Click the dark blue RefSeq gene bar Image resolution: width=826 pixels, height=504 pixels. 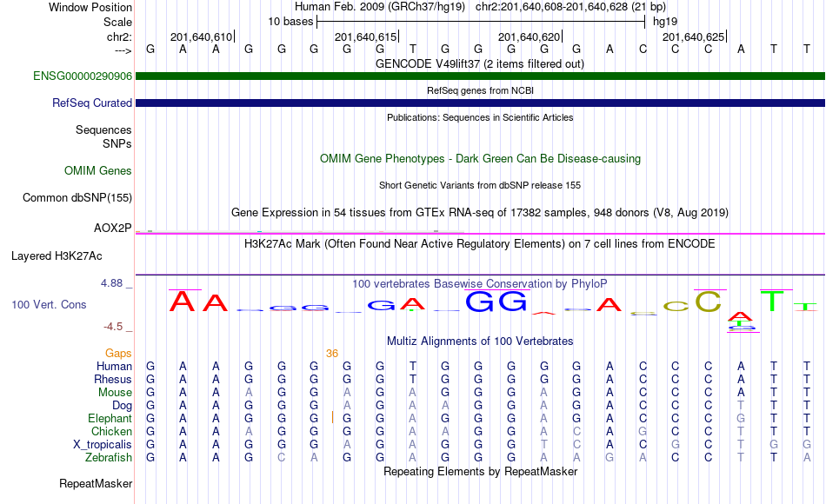tap(480, 103)
